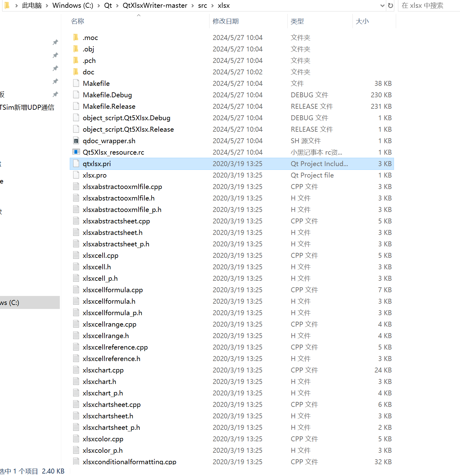Click the xlsxcellrange.h file icon

(x=76, y=336)
